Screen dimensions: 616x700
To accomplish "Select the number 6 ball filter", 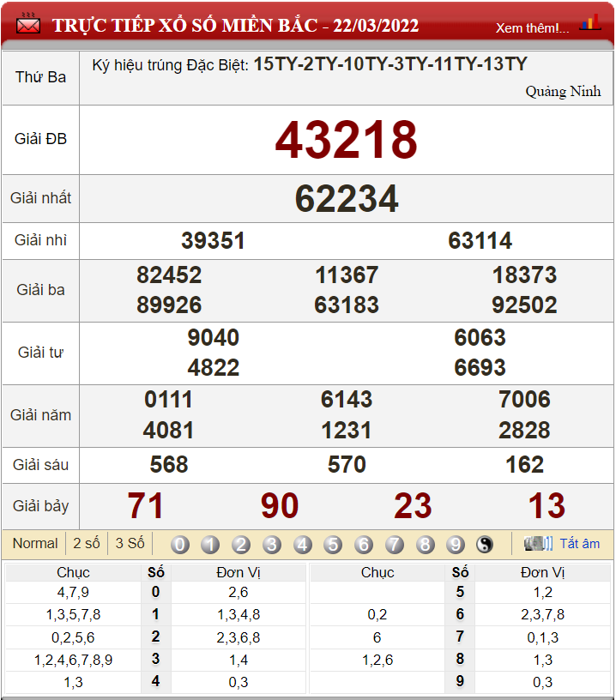I will coord(364,544).
